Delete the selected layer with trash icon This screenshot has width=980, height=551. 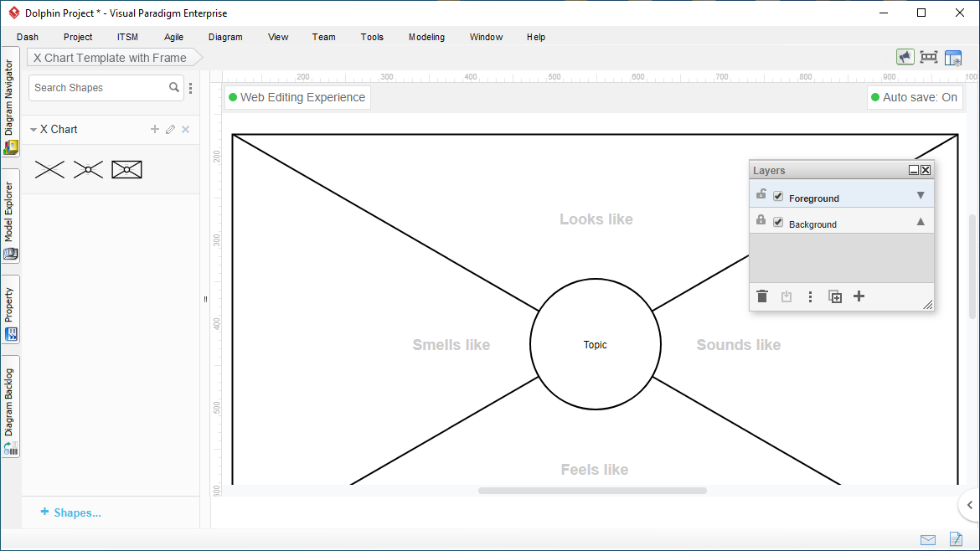[x=762, y=296]
